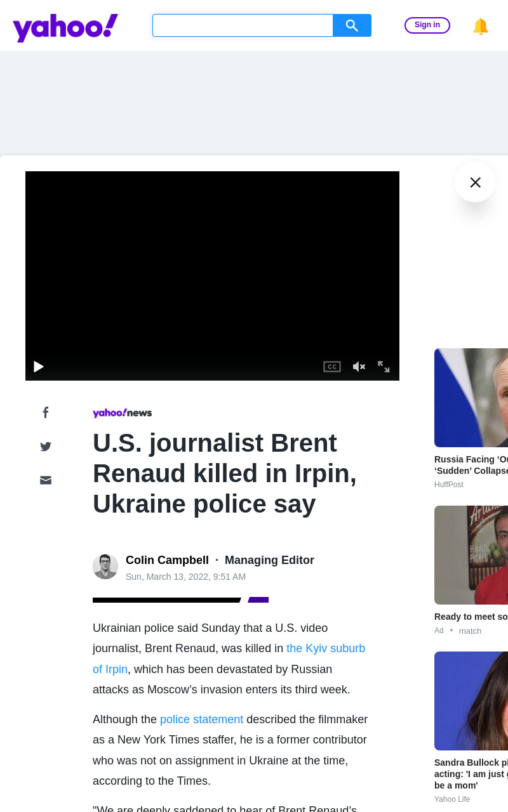Open the police statement link

(201, 719)
